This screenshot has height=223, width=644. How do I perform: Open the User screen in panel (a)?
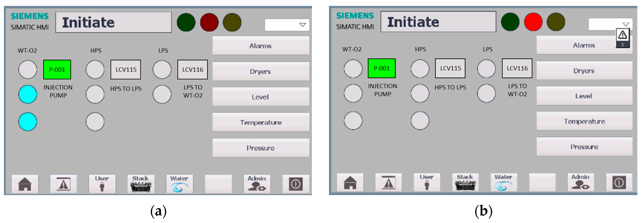point(102,184)
